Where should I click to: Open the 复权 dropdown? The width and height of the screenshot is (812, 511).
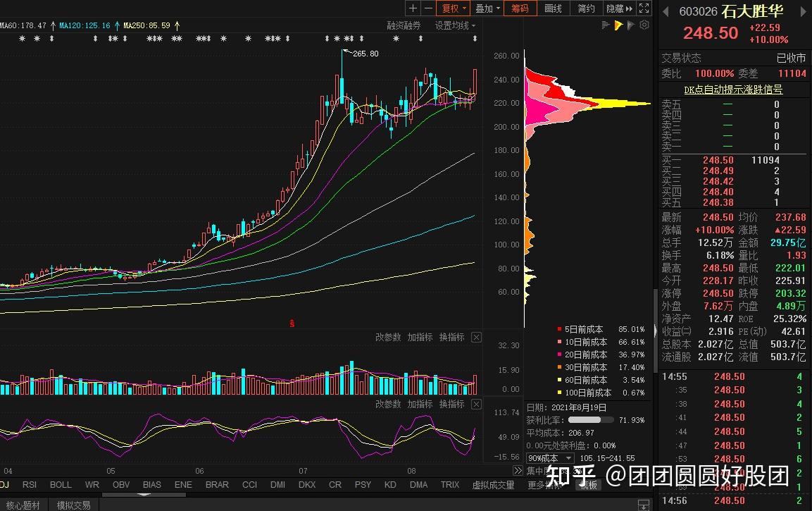[454, 8]
